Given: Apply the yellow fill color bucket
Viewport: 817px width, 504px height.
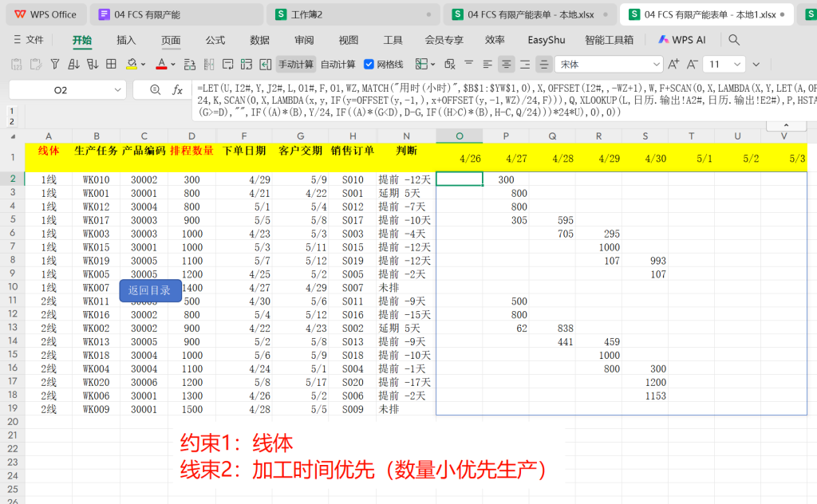Looking at the screenshot, I should click(132, 64).
